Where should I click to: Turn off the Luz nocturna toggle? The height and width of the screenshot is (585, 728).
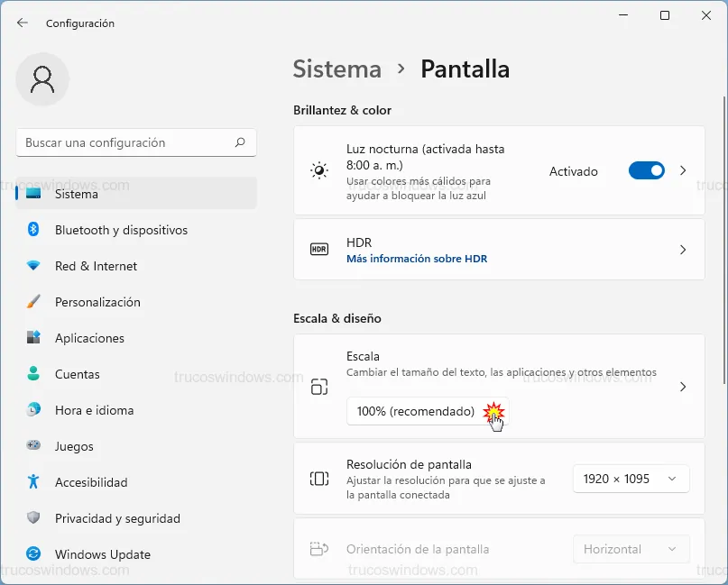[x=646, y=170]
